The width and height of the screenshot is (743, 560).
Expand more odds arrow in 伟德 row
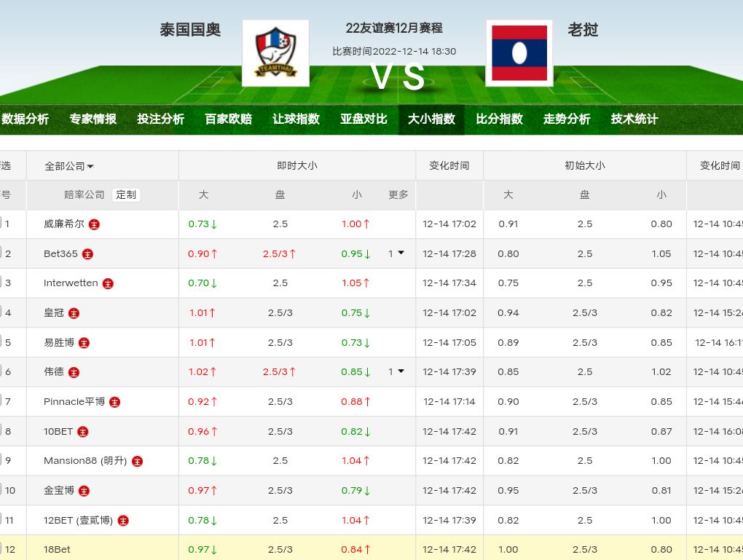(x=400, y=371)
